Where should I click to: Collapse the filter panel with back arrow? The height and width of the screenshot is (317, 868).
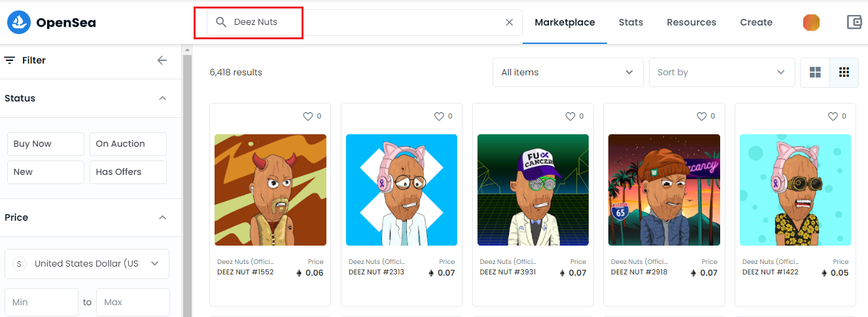[162, 60]
